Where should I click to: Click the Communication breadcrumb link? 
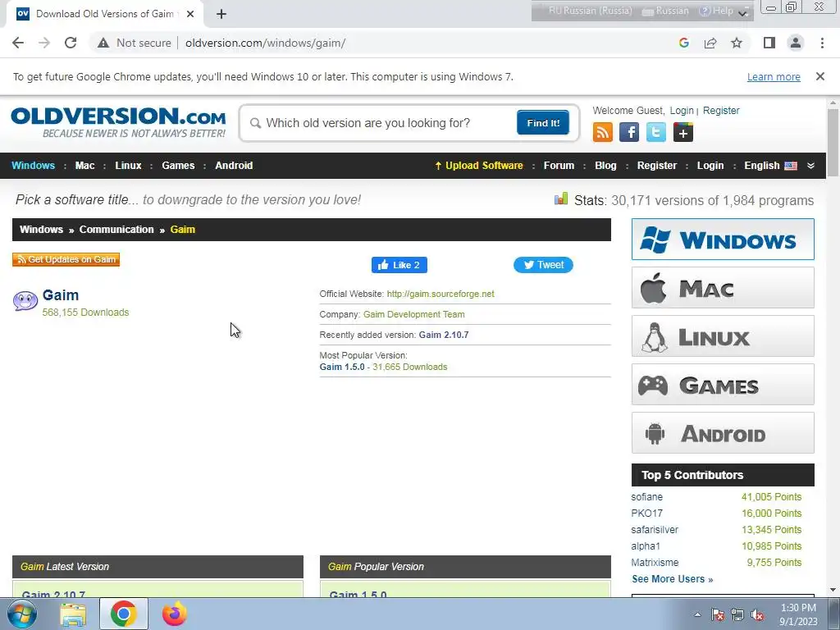(x=116, y=230)
